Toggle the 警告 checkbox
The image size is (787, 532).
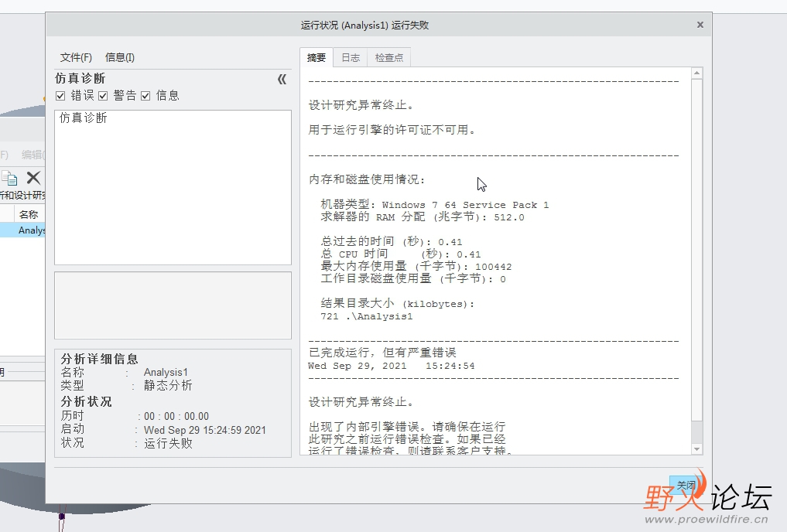(x=104, y=96)
